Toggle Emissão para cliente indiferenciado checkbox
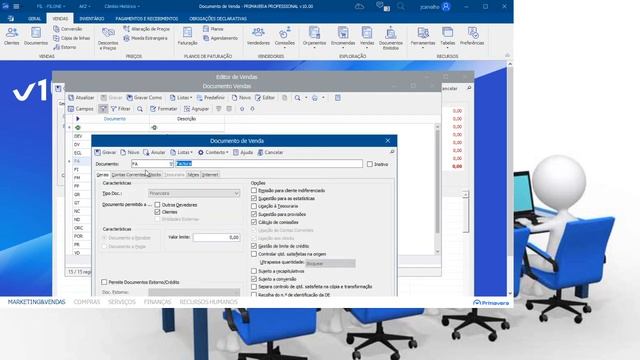The image size is (640, 360). pyautogui.click(x=254, y=191)
